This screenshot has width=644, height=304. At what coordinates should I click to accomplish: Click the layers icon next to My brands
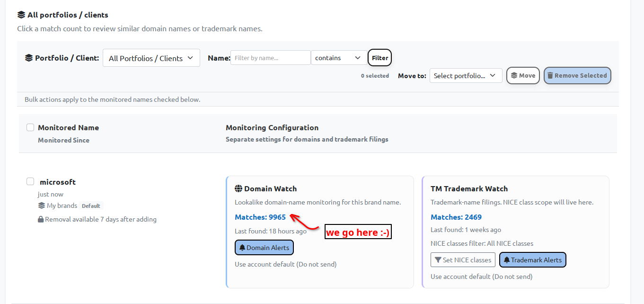click(x=42, y=206)
